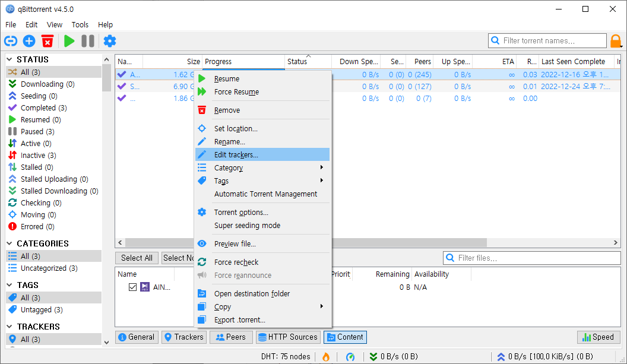Viewport: 627px width, 364px height.
Task: Open the View menu
Action: [55, 25]
